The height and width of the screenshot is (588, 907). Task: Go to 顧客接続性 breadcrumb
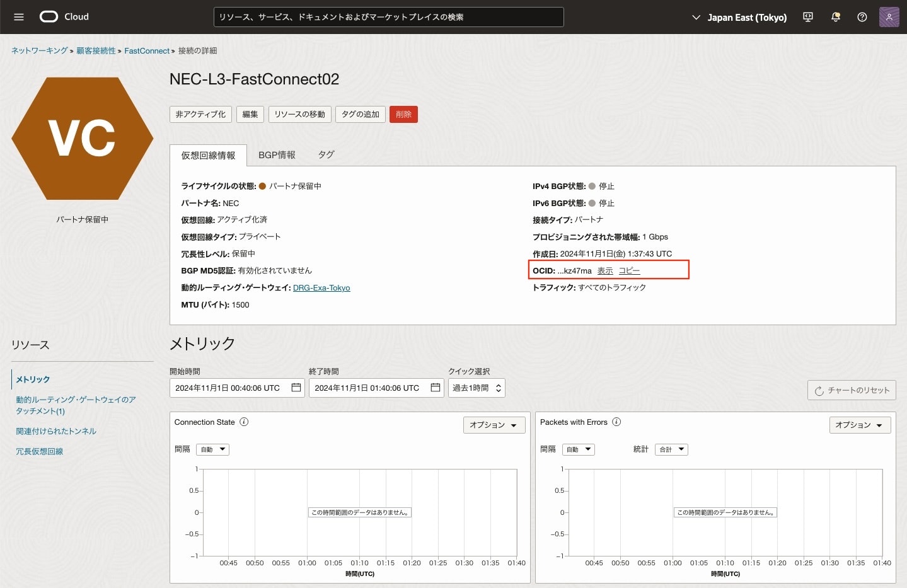(96, 50)
